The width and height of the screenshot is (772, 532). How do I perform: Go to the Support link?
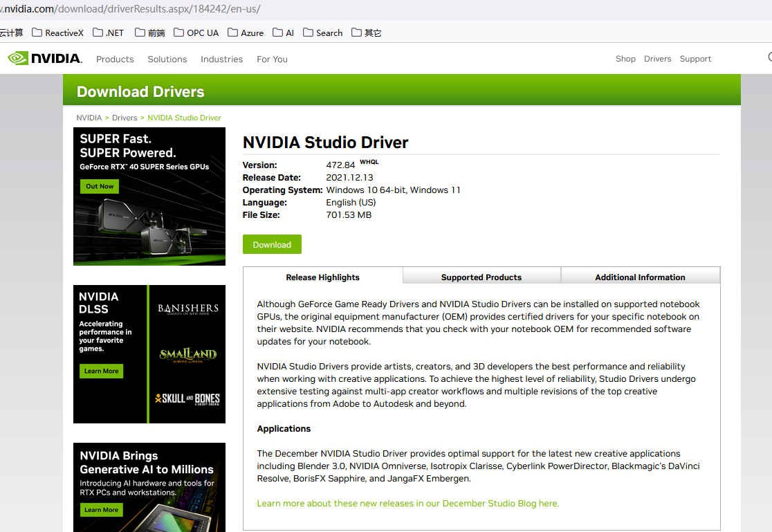[x=695, y=59]
